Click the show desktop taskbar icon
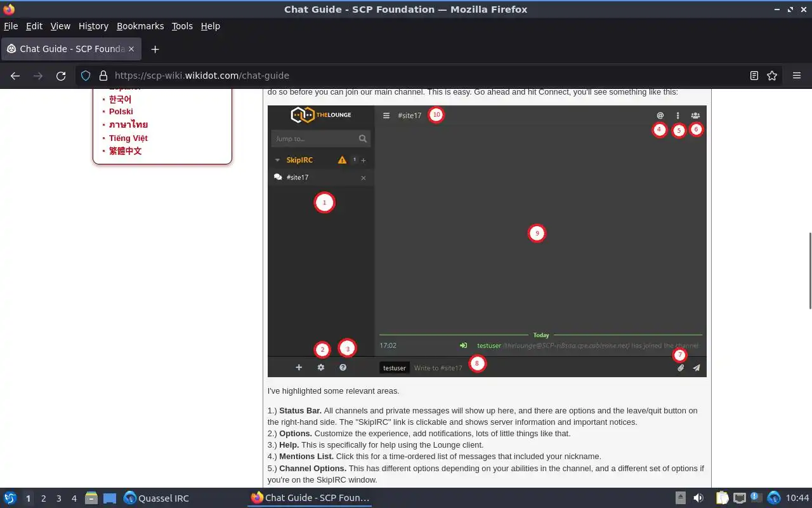The width and height of the screenshot is (812, 508). [110, 498]
